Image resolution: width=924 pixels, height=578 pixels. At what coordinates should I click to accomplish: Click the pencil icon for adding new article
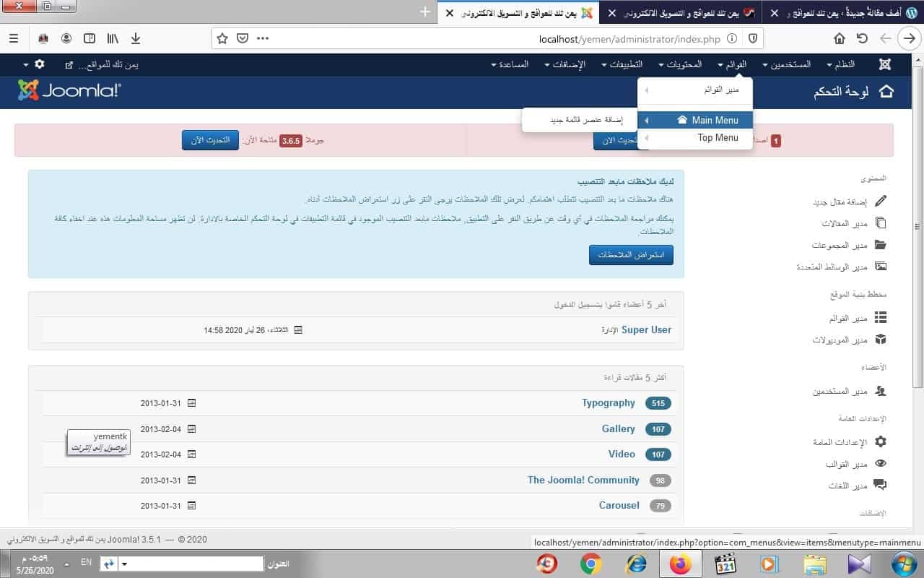point(881,202)
